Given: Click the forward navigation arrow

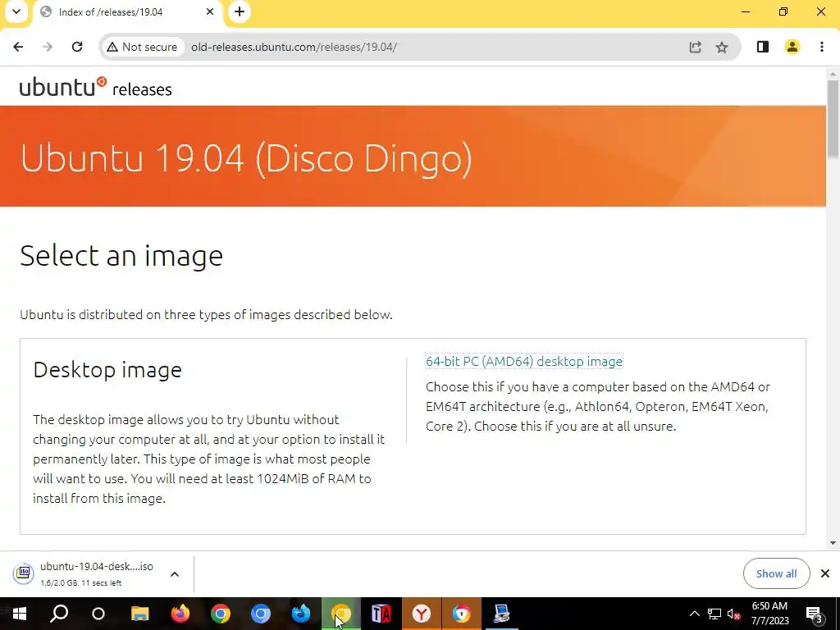Looking at the screenshot, I should coord(48,47).
